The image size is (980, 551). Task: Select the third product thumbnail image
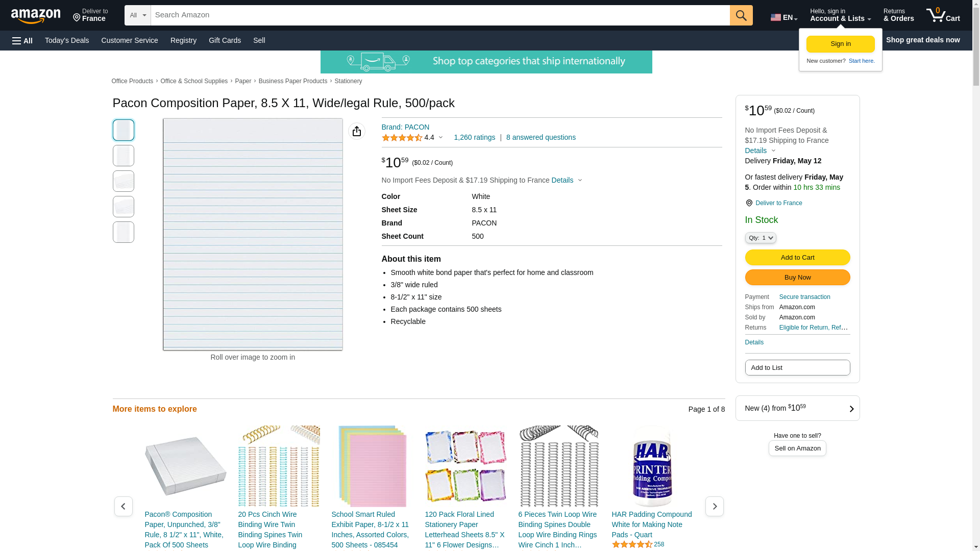point(123,181)
